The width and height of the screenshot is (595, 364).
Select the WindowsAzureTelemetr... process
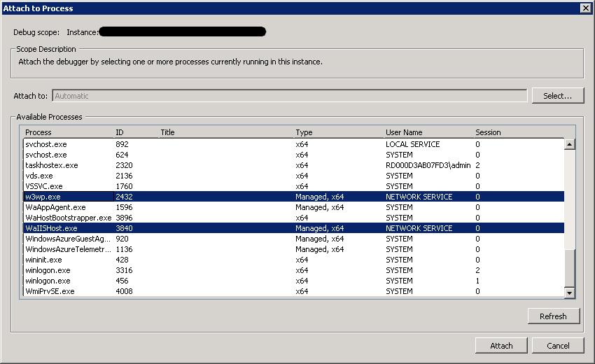pyautogui.click(x=294, y=249)
